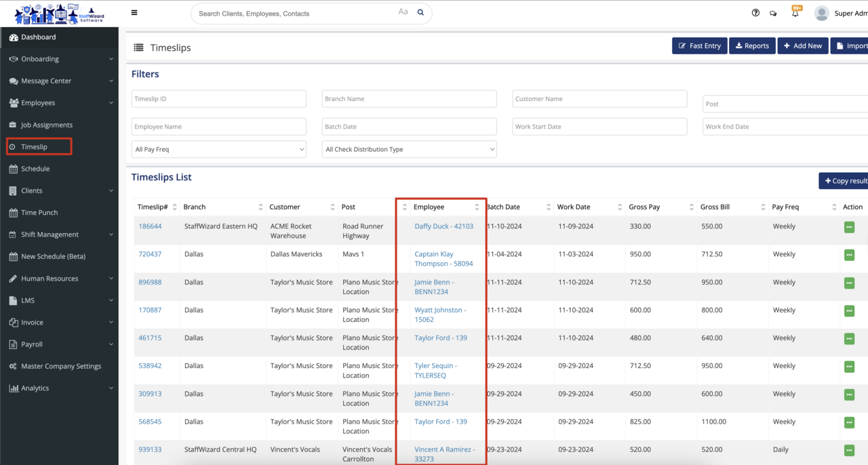
Task: Open the notifications bell icon
Action: click(x=795, y=13)
